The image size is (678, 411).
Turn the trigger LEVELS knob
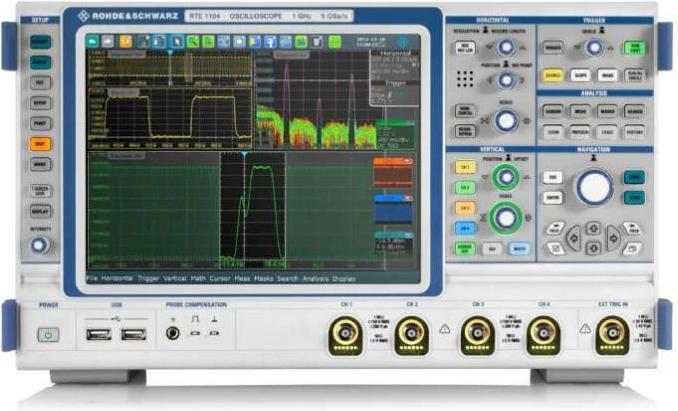(x=594, y=48)
